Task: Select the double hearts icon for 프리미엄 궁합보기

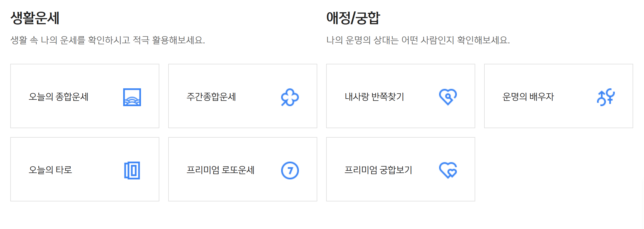Action: (448, 170)
